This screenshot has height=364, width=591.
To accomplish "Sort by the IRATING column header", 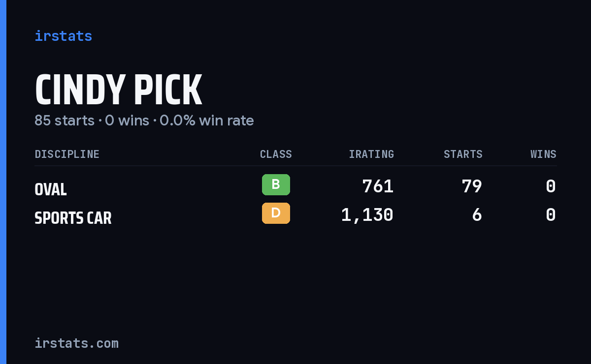I will click(x=371, y=154).
